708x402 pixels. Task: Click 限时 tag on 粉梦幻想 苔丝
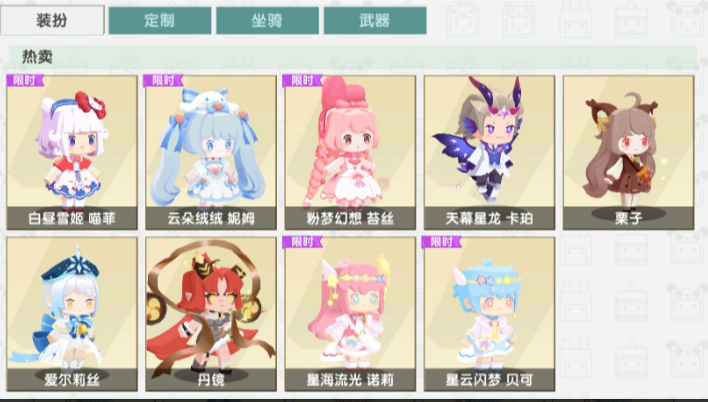(x=303, y=80)
